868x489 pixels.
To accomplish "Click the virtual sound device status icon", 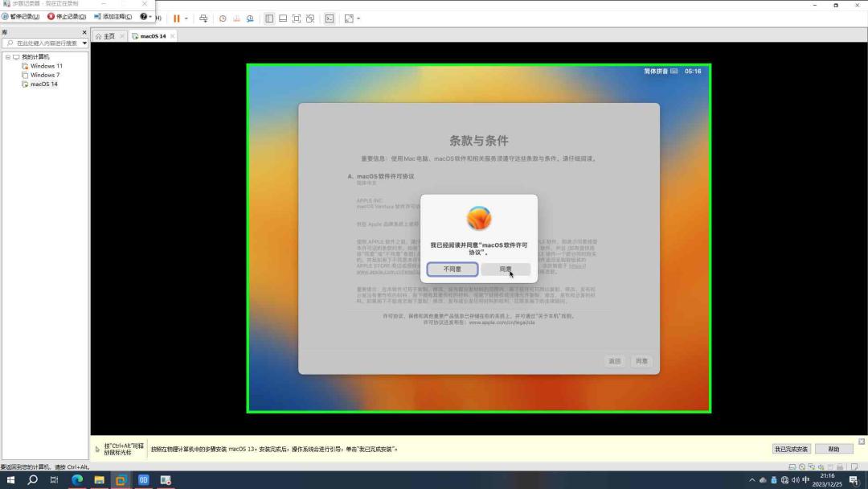I will [x=821, y=465].
